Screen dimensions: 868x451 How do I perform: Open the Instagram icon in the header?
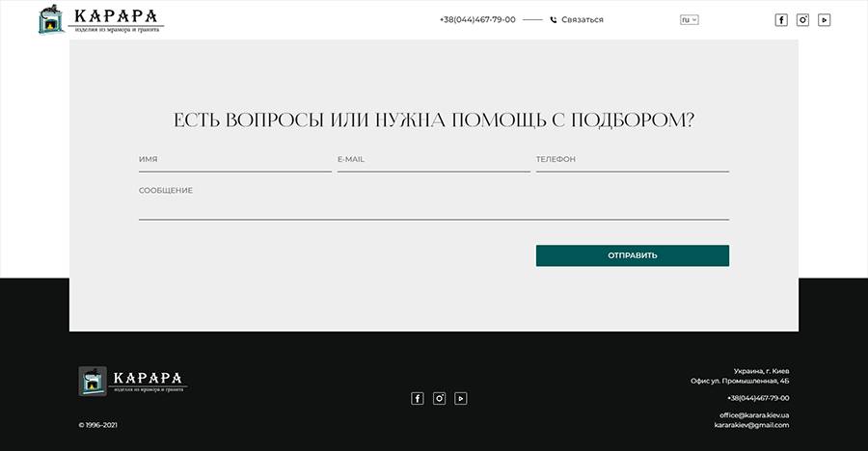point(802,19)
